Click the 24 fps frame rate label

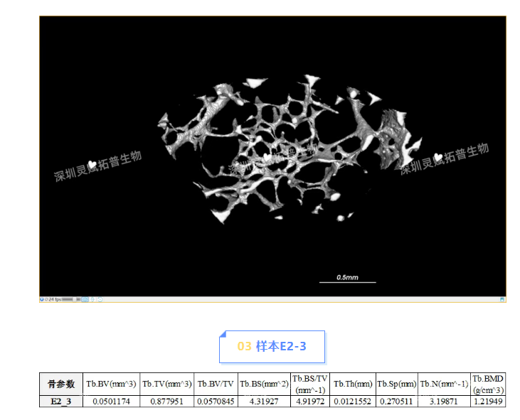pos(54,299)
